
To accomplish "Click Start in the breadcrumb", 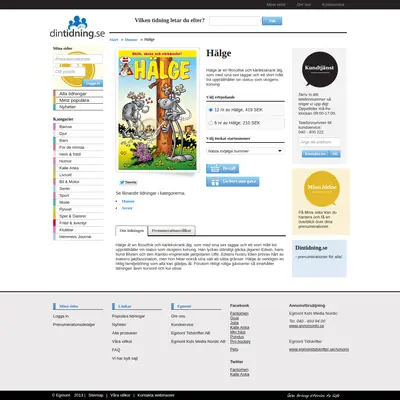I will pos(114,40).
